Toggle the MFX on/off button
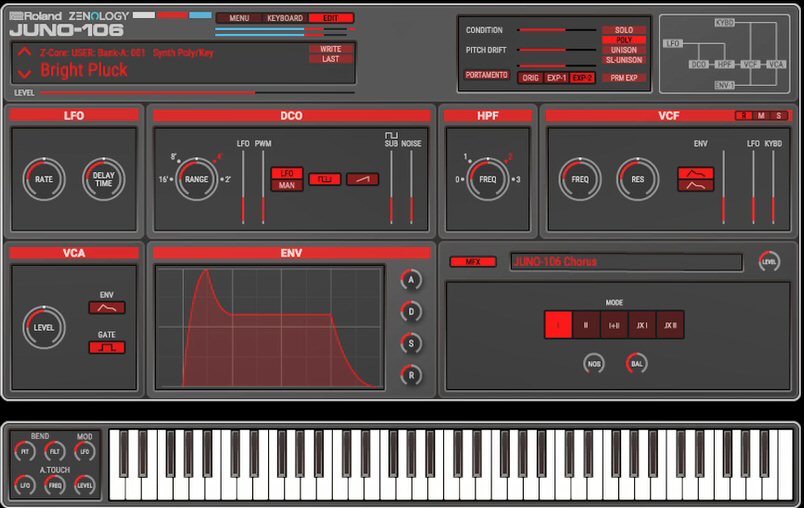 point(473,262)
